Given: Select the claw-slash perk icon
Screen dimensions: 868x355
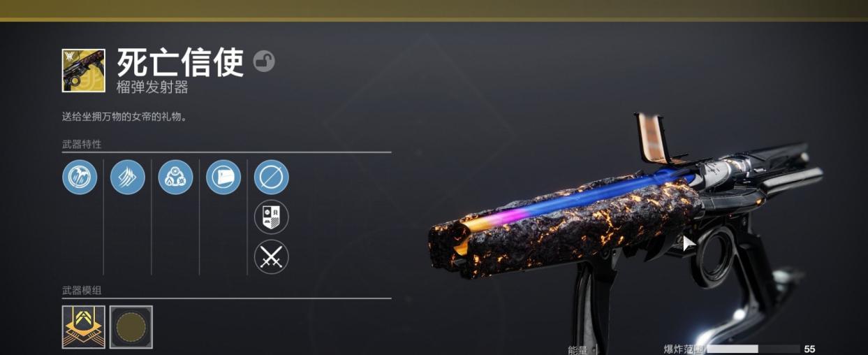Looking at the screenshot, I should point(128,177).
